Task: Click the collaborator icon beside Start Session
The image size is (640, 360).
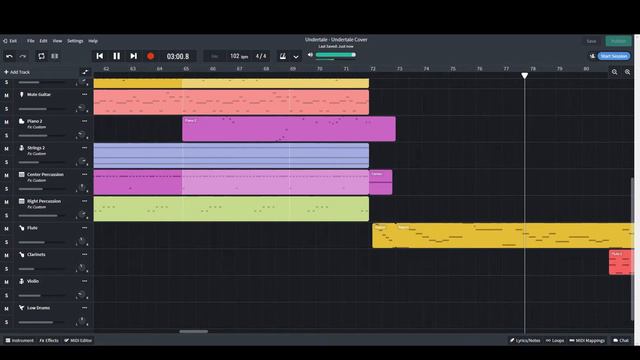Action: click(x=592, y=56)
